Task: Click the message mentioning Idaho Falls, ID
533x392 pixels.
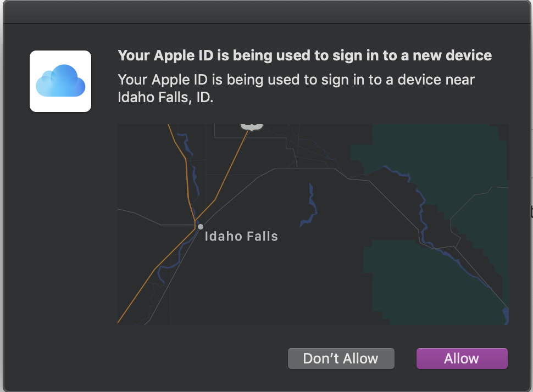Action: (x=296, y=89)
